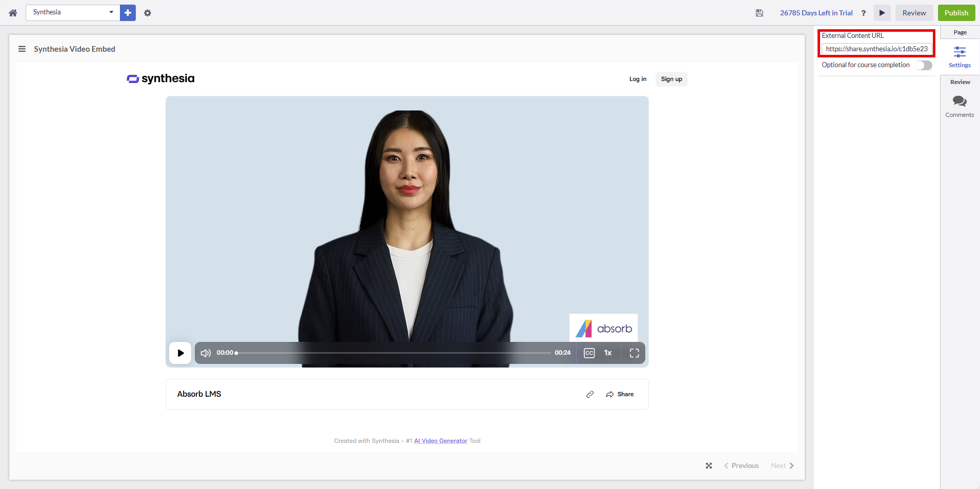980x489 pixels.
Task: Toggle closed captions CC button
Action: [x=589, y=353]
